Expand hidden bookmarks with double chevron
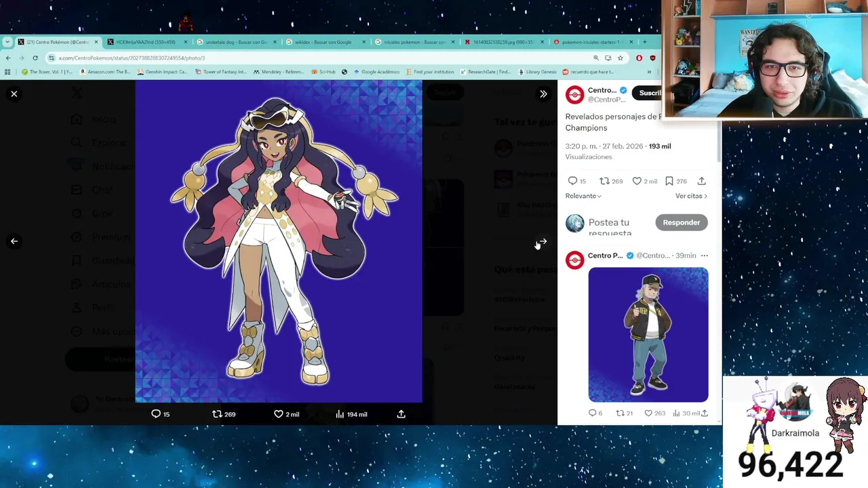868x488 pixels. coord(649,72)
